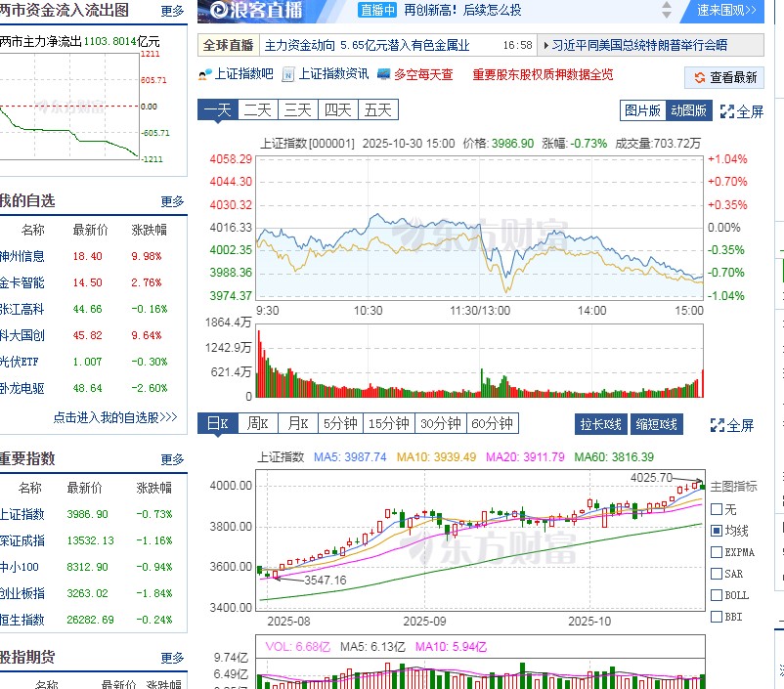
Task: Click fullscreen icon on intraday chart
Action: (727, 111)
